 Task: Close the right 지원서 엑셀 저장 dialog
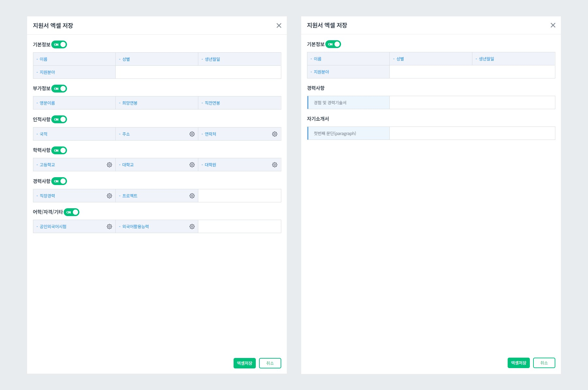[553, 25]
